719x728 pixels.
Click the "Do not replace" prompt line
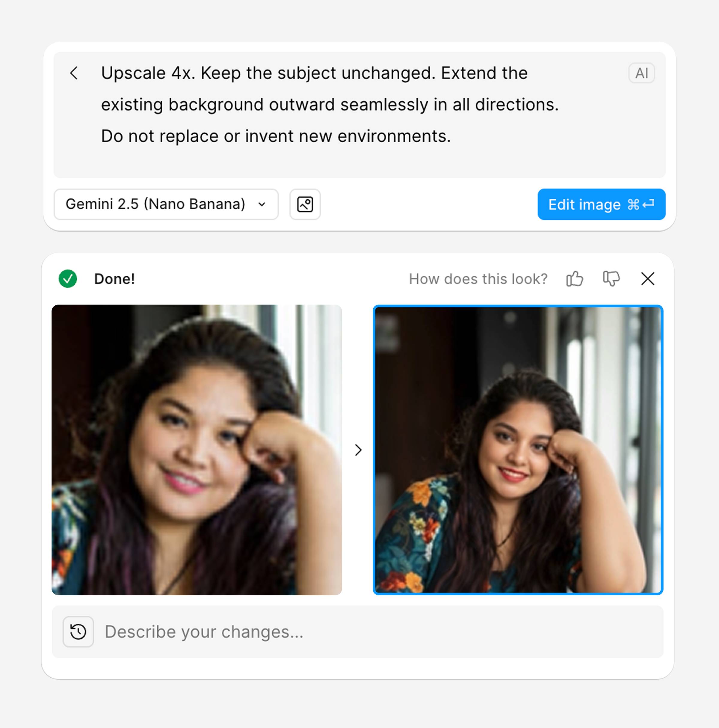click(276, 136)
